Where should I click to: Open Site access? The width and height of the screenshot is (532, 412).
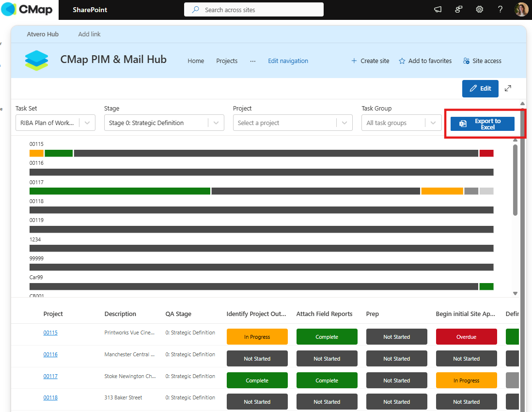click(482, 61)
